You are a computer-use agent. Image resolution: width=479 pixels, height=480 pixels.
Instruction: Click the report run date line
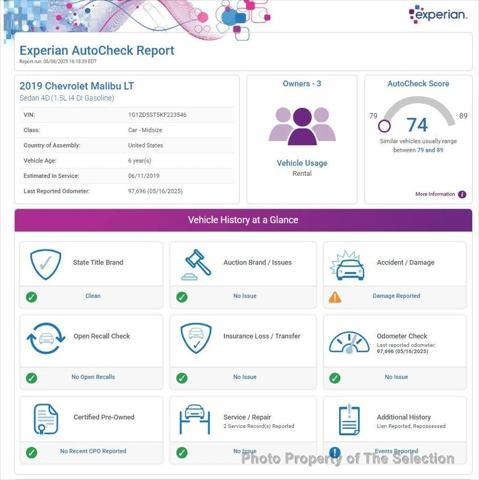58,61
